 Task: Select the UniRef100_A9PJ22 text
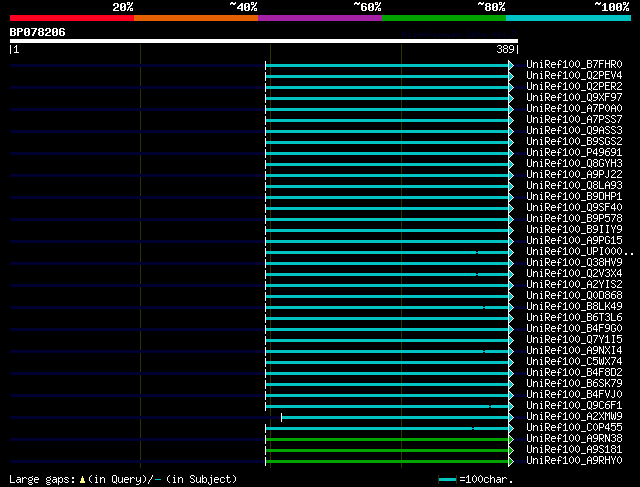pyautogui.click(x=574, y=175)
